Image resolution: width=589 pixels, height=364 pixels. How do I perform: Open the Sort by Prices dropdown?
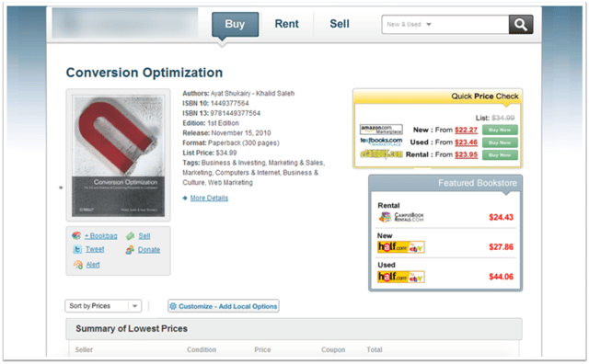coord(103,306)
